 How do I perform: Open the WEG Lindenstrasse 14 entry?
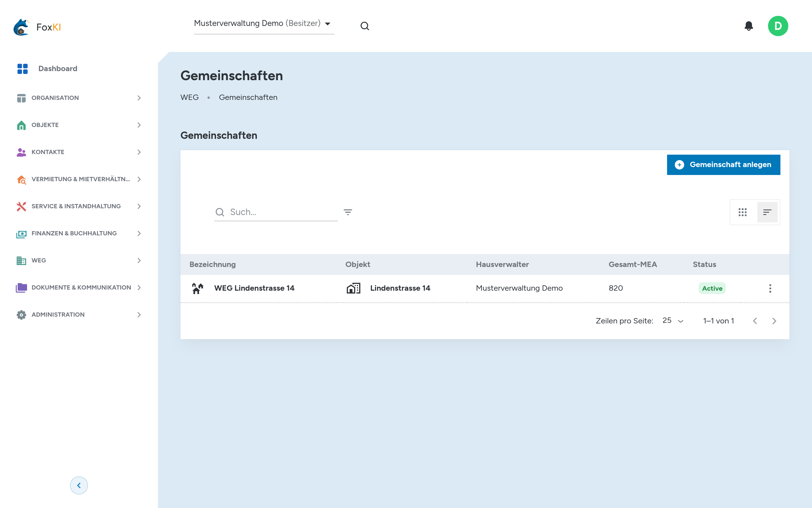pyautogui.click(x=254, y=288)
